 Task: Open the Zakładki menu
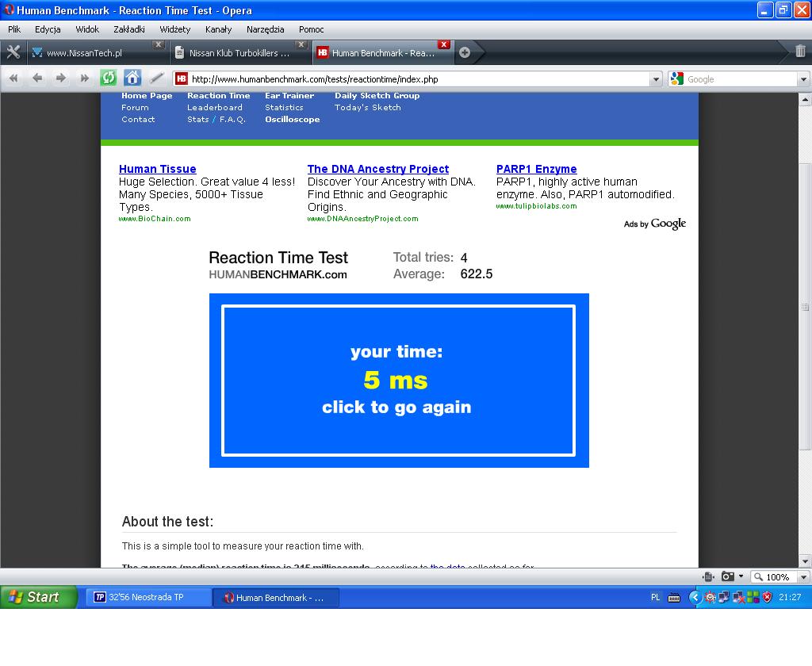[x=128, y=29]
